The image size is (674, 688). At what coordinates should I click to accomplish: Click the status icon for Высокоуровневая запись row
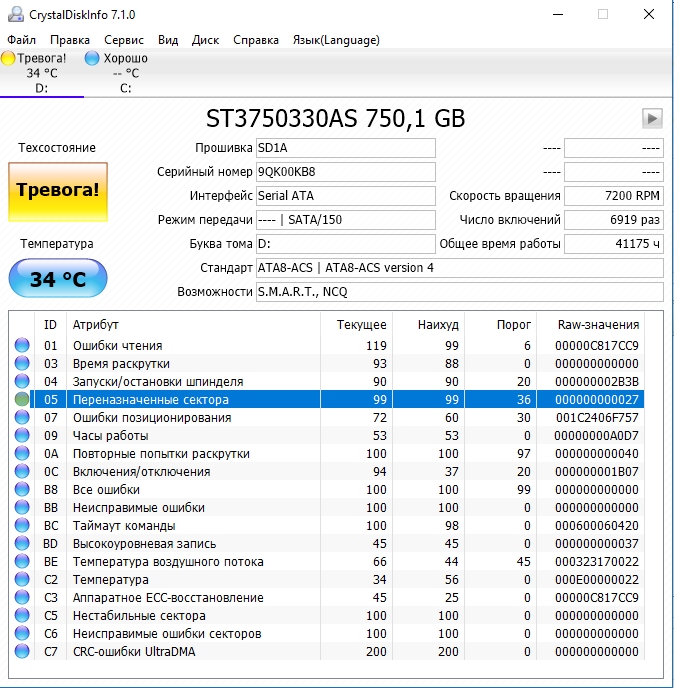click(22, 543)
